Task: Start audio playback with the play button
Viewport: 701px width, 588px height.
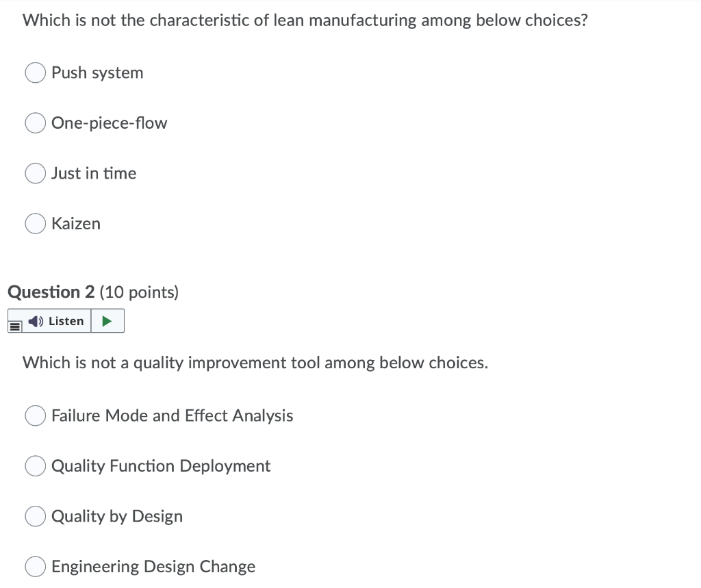Action: click(107, 320)
